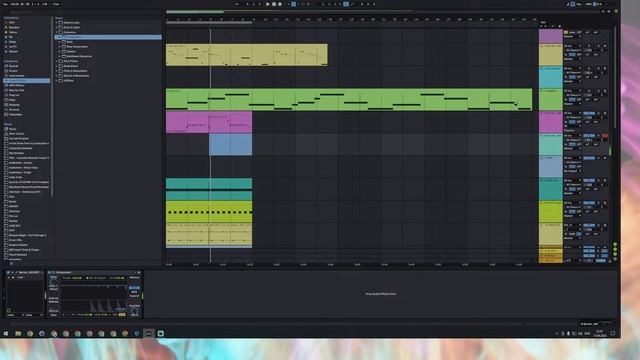Open the Templates browser category
The width and height of the screenshot is (640, 360).
(16, 115)
